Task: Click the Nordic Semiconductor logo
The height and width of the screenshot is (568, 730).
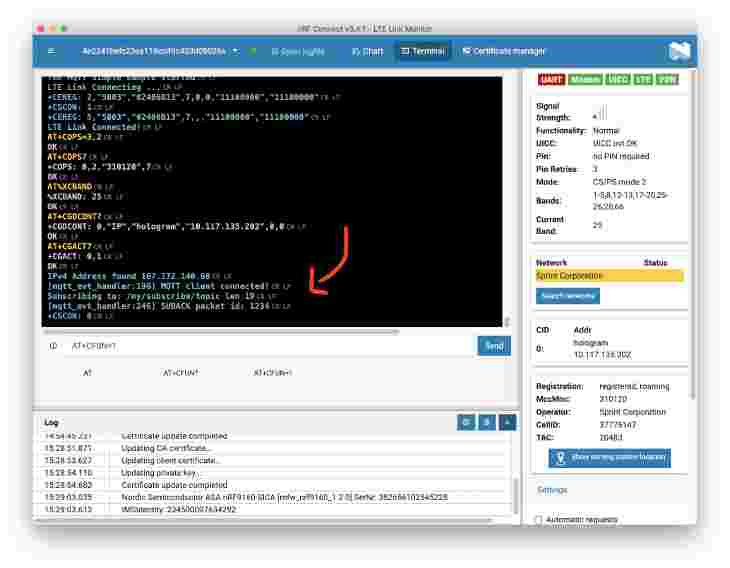Action: tap(679, 51)
